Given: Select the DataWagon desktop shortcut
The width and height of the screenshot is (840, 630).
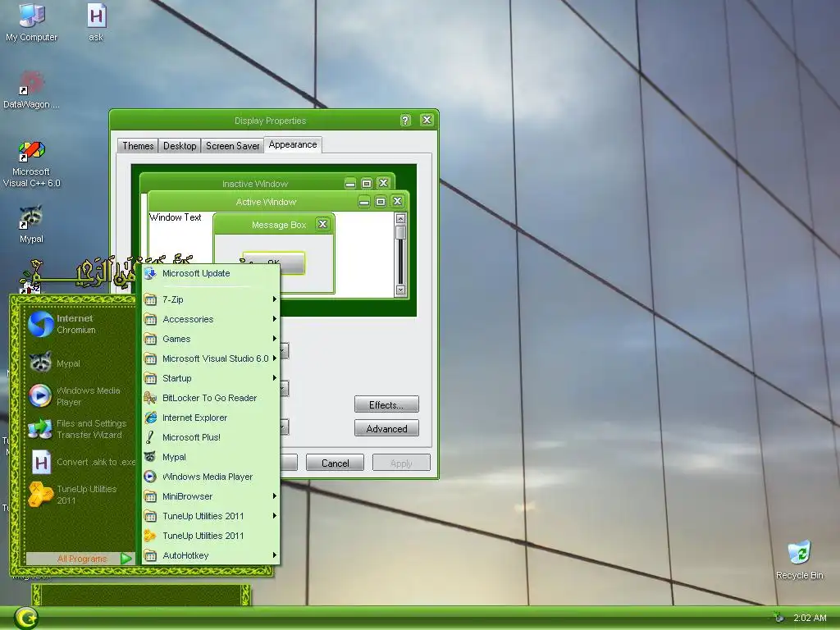Looking at the screenshot, I should click(x=31, y=89).
